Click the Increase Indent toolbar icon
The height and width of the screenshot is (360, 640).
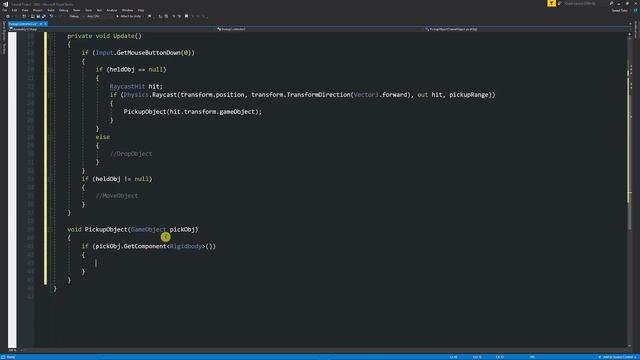click(166, 16)
